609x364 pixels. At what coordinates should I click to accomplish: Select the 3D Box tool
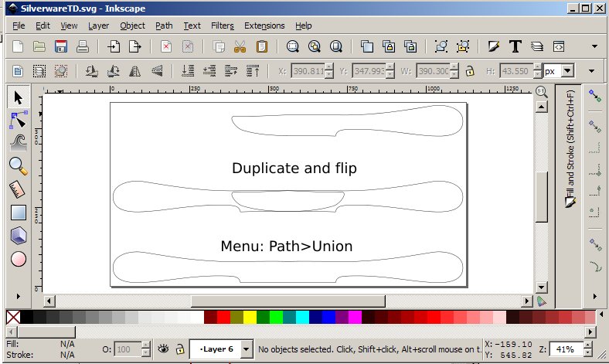[x=18, y=236]
